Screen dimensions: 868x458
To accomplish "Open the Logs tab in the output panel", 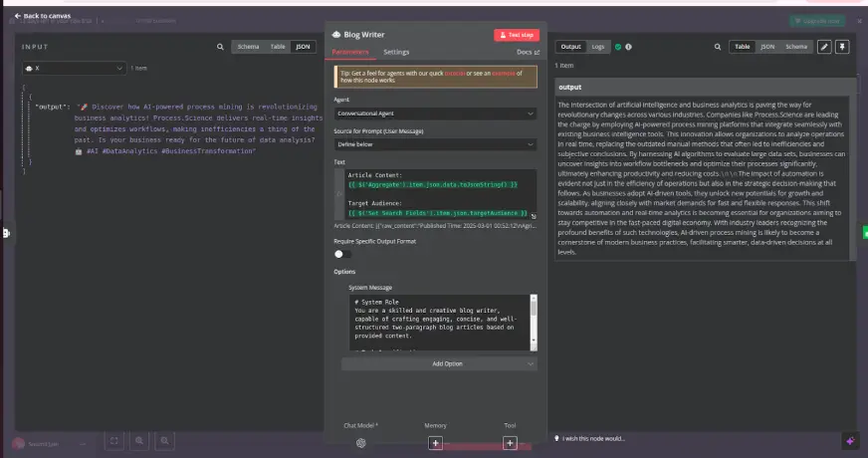I will (597, 47).
